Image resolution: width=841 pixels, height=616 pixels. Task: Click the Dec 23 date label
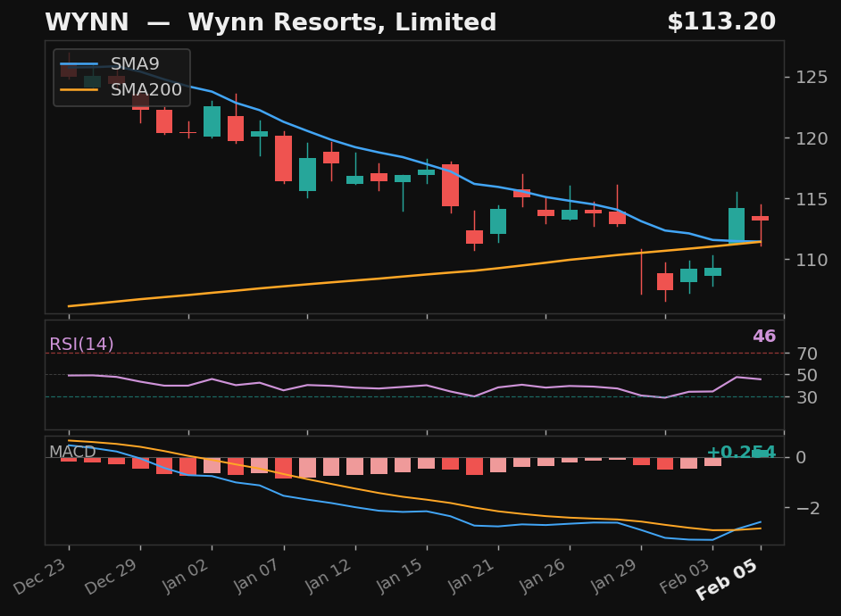(39, 577)
